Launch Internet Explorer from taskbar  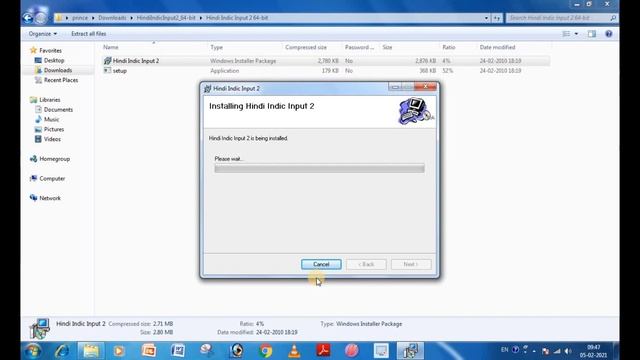pyautogui.click(x=62, y=351)
